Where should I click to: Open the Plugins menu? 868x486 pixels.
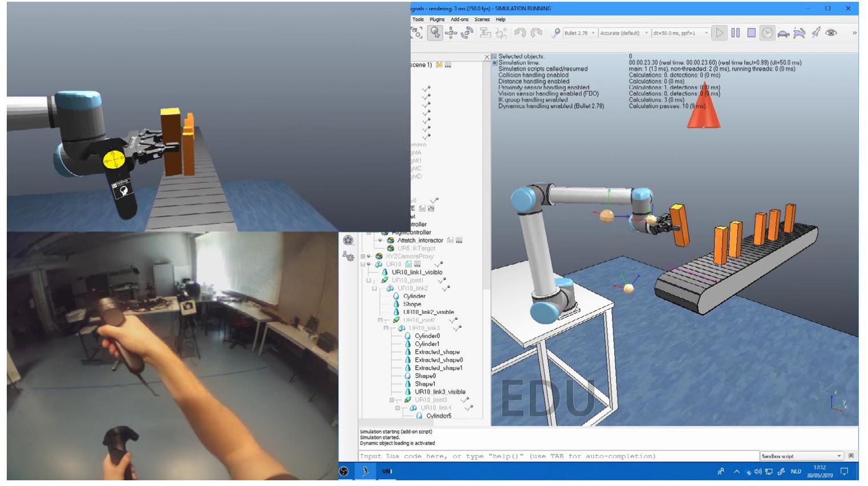pyautogui.click(x=437, y=19)
